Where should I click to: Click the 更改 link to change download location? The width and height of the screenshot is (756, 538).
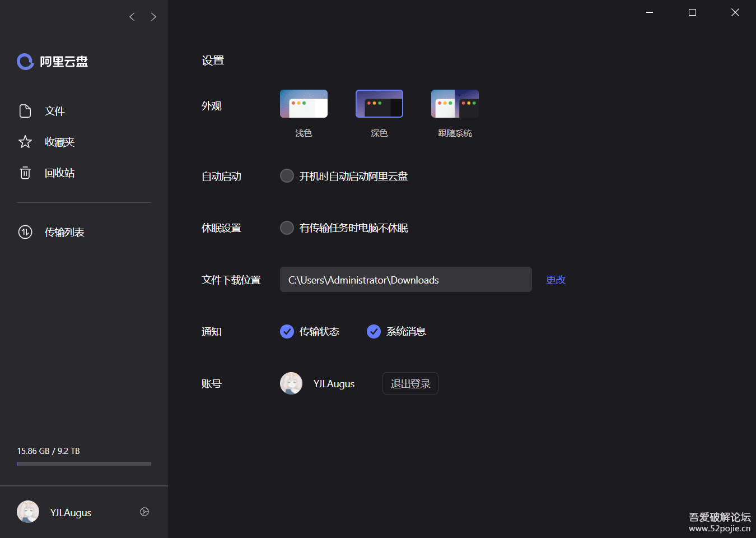tap(556, 280)
